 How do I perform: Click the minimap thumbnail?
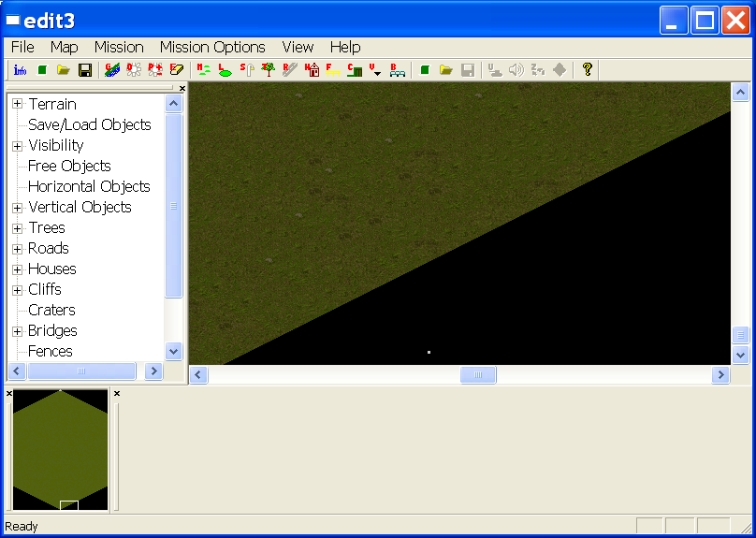click(61, 450)
